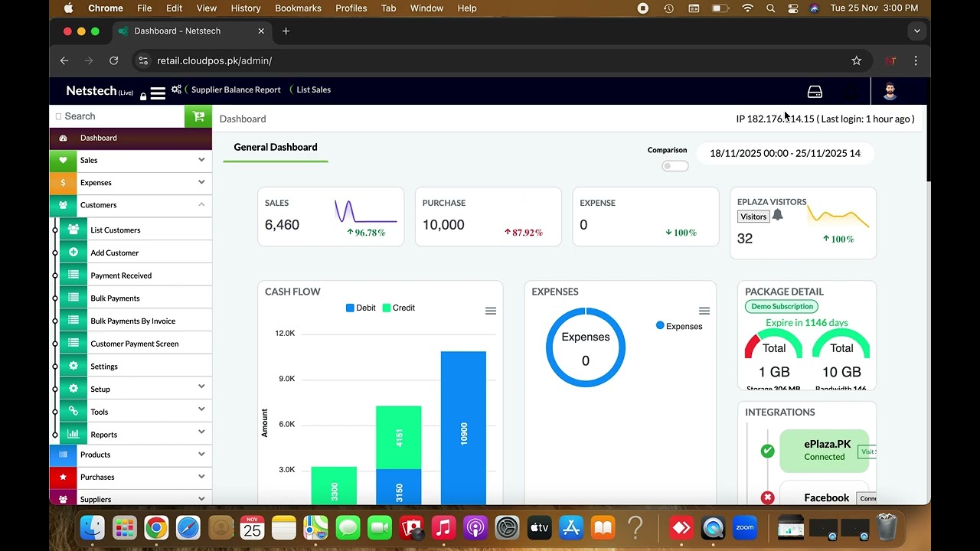Click the tallest blue 10900 debit bar
This screenshot has width=980, height=551.
pos(463,427)
